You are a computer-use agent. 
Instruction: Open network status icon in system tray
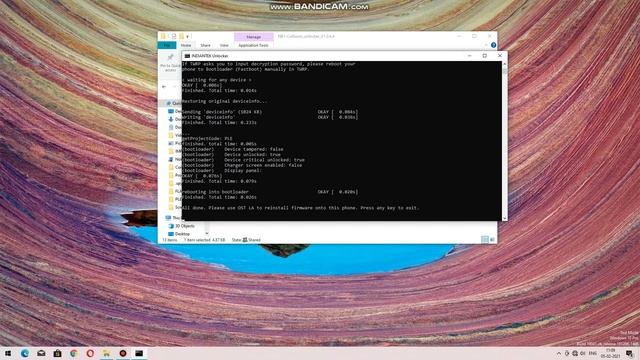point(575,353)
